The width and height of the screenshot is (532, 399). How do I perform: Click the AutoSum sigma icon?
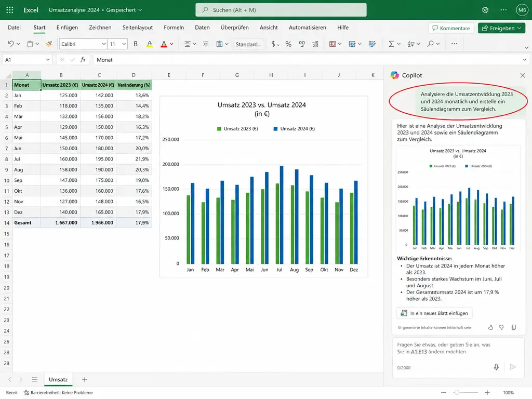391,44
